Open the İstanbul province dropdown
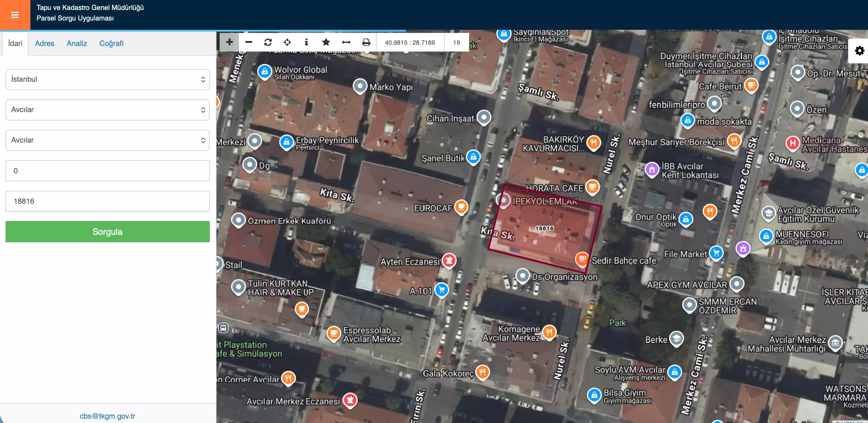 [x=107, y=79]
